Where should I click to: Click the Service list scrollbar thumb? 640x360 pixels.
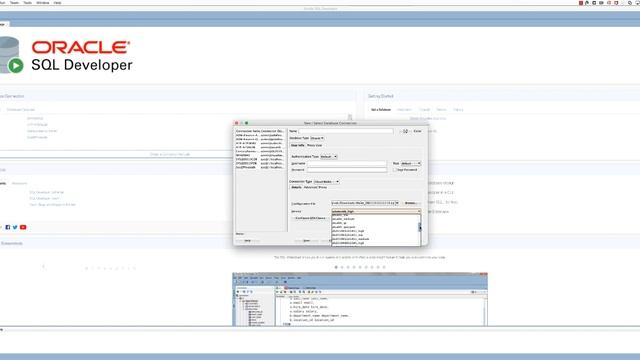pos(420,227)
